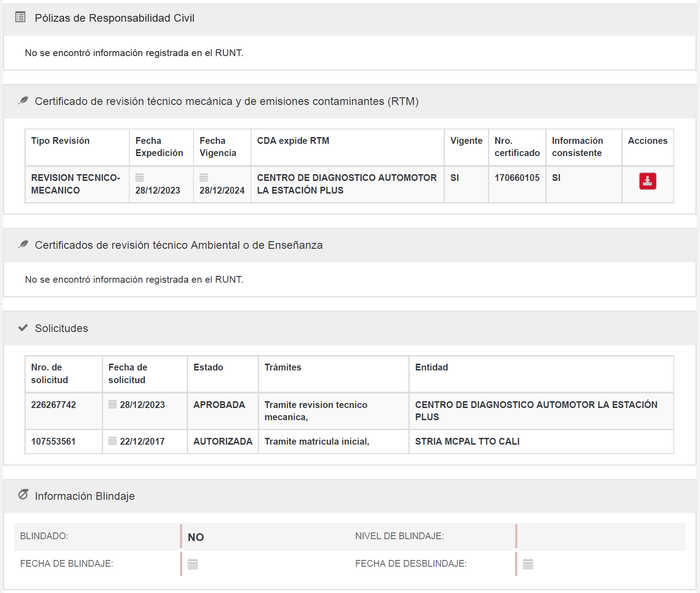Select the NIVEL DE BLINDAJE label
Screen dimensions: 700x593
pos(400,536)
